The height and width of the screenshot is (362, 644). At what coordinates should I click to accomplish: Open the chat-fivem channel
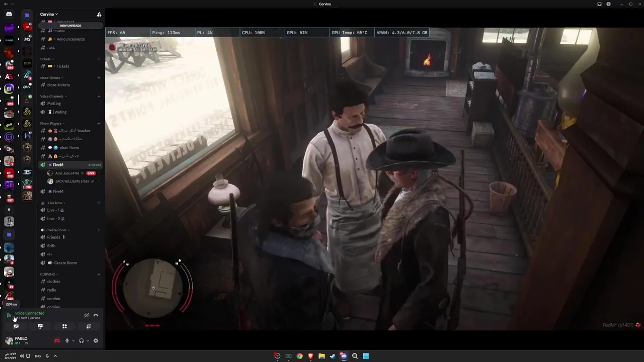point(70,148)
